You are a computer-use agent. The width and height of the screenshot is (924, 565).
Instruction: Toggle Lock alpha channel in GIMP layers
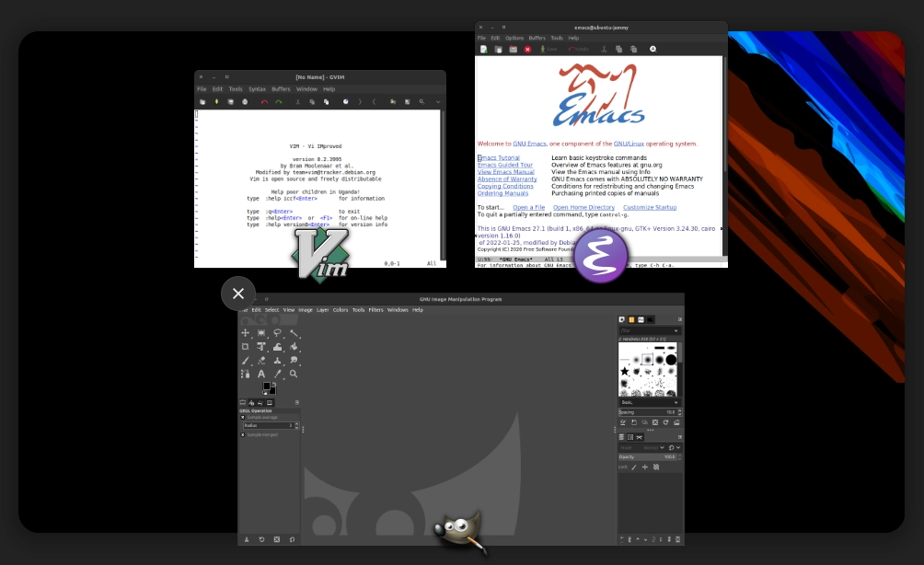(x=656, y=467)
